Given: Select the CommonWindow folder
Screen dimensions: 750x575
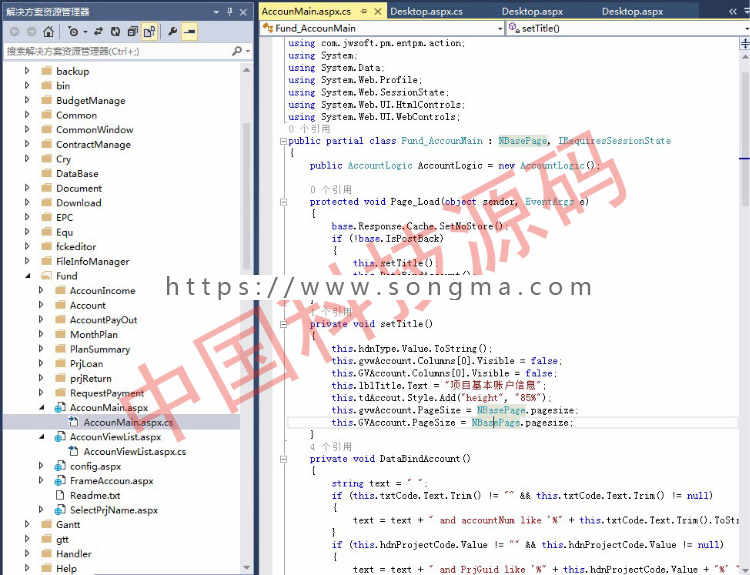Looking at the screenshot, I should (x=95, y=130).
